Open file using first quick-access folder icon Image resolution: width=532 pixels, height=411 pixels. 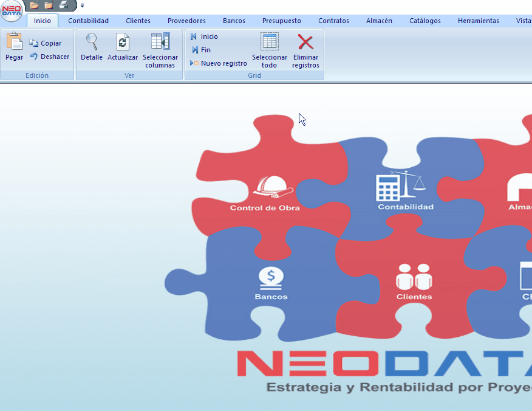click(34, 5)
